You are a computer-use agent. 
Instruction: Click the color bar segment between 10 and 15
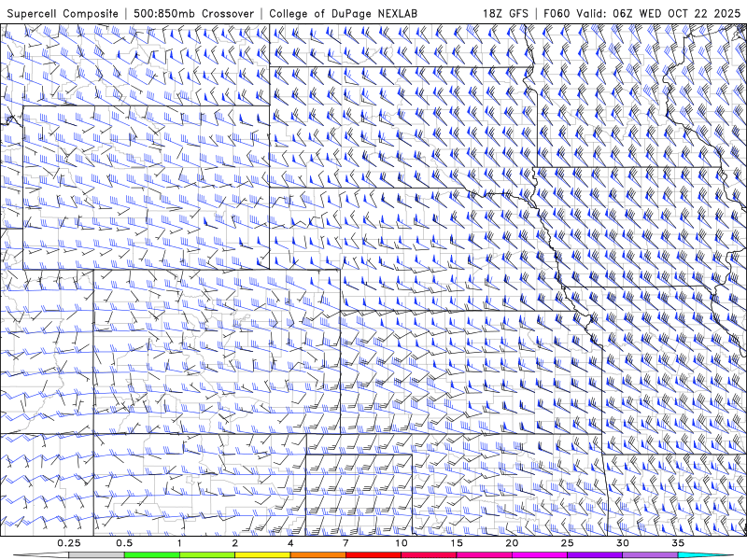pyautogui.click(x=429, y=555)
